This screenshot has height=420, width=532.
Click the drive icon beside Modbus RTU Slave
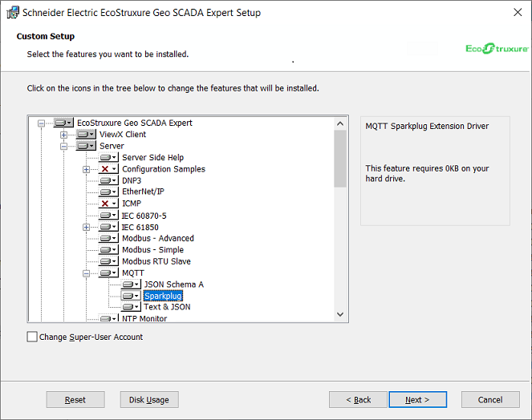point(108,262)
